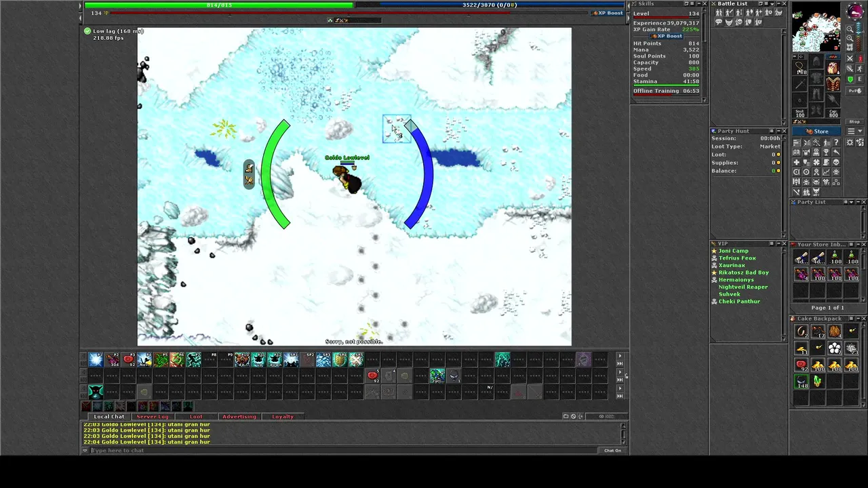The image size is (868, 488).
Task: Click the PvP mode button
Action: point(855,91)
